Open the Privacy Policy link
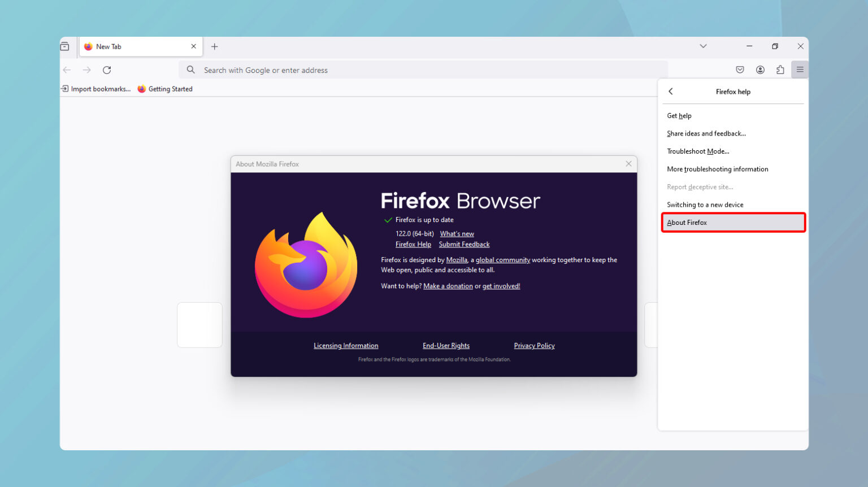The width and height of the screenshot is (868, 487). pyautogui.click(x=534, y=346)
